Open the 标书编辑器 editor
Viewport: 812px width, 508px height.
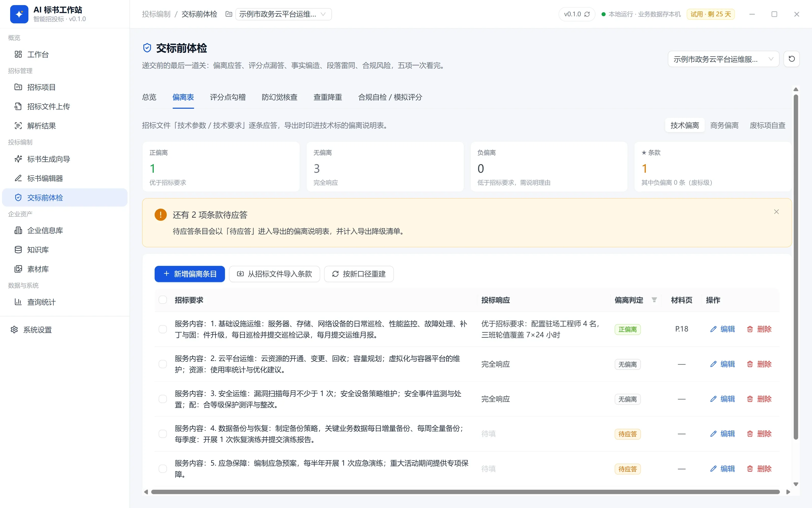tap(65, 178)
